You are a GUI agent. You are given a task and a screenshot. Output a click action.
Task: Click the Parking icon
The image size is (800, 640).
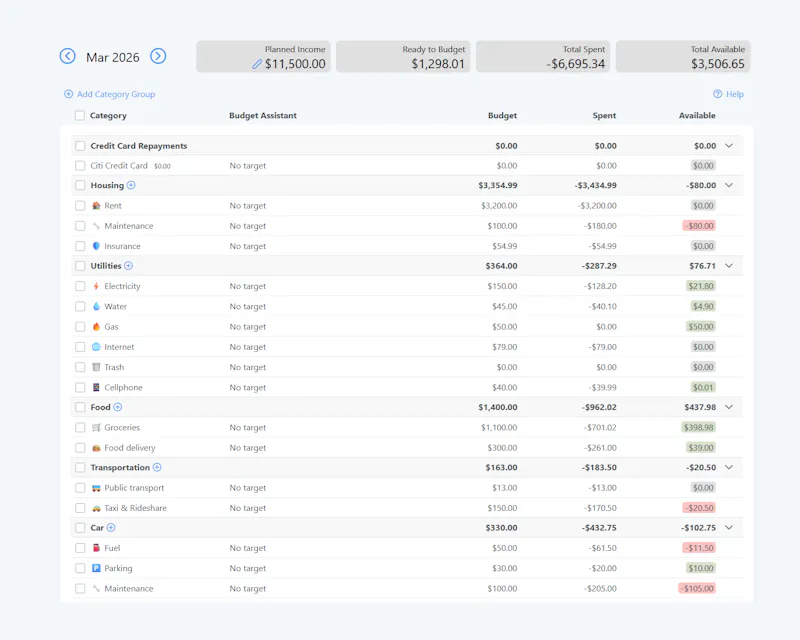(x=96, y=568)
